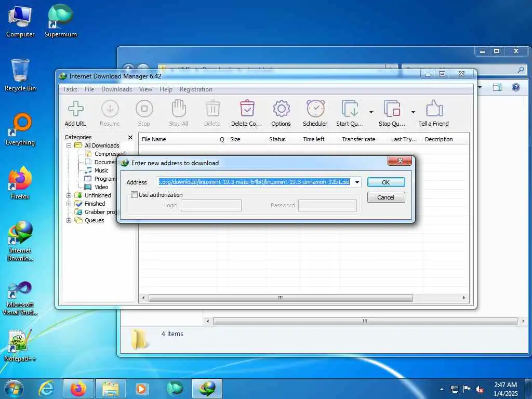The height and width of the screenshot is (399, 532).
Task: Close the Categories panel with its X
Action: point(130,137)
